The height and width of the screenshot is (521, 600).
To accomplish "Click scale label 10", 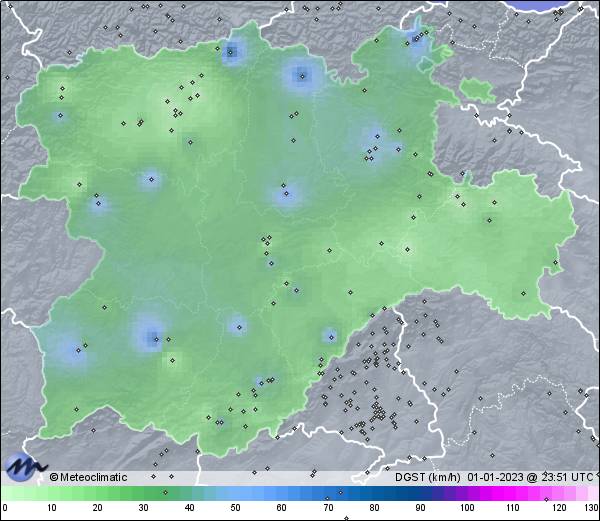I will point(52,508).
